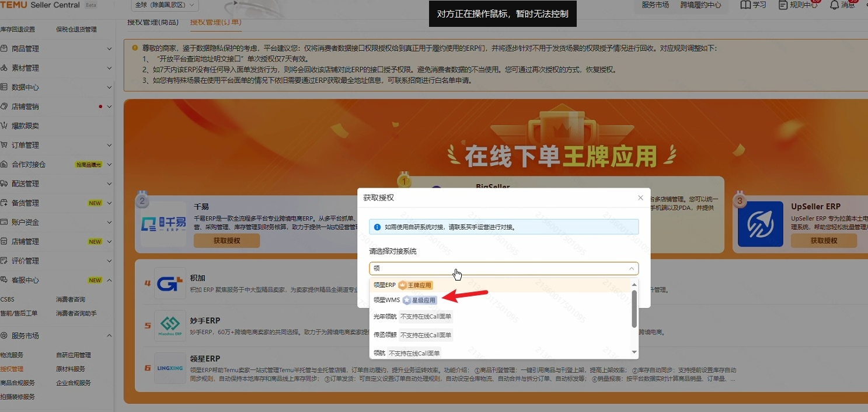
Task: Click 账户资金 sidebar icon
Action: pos(4,222)
